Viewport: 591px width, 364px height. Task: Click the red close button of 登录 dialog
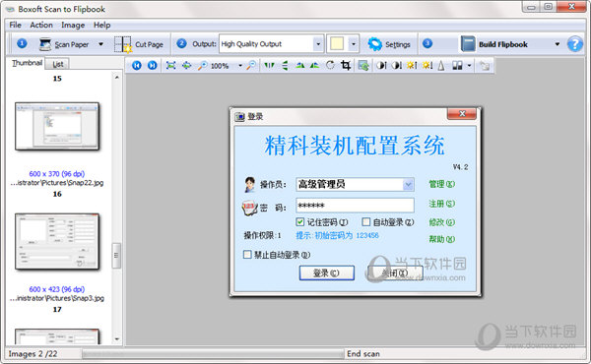pos(462,114)
